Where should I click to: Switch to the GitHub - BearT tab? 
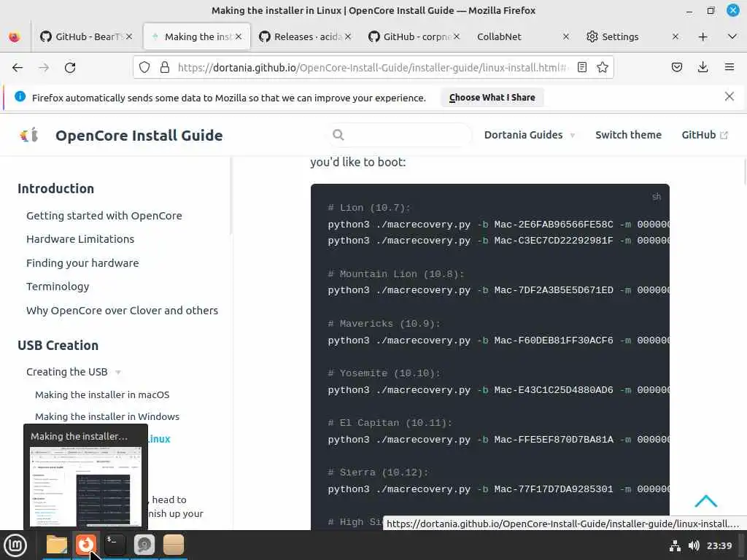[86, 36]
